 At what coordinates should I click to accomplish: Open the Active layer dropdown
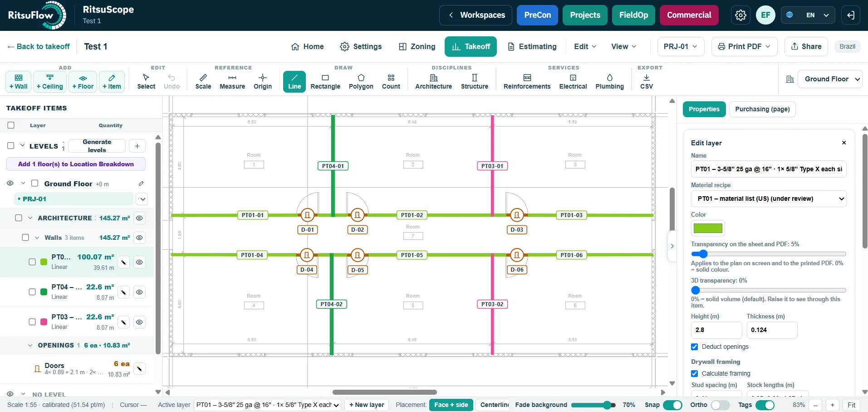(x=268, y=405)
